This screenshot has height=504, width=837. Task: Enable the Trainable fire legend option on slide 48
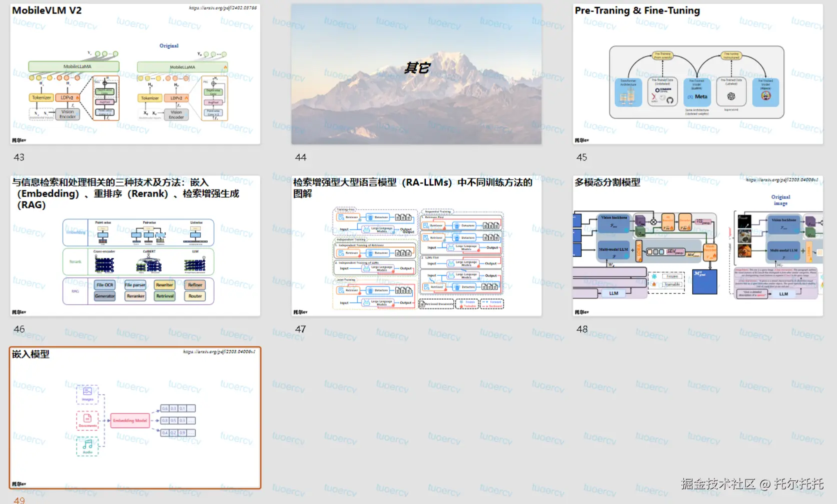654,284
